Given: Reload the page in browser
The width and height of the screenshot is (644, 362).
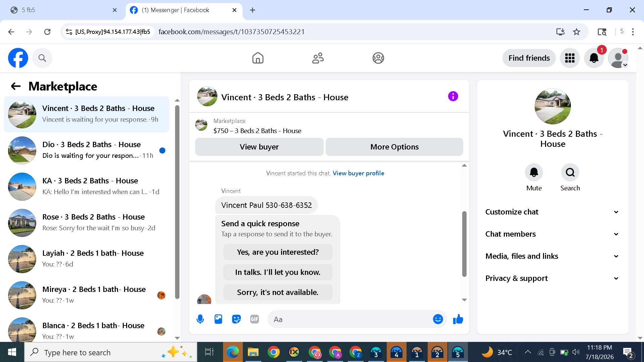Looking at the screenshot, I should (x=47, y=32).
